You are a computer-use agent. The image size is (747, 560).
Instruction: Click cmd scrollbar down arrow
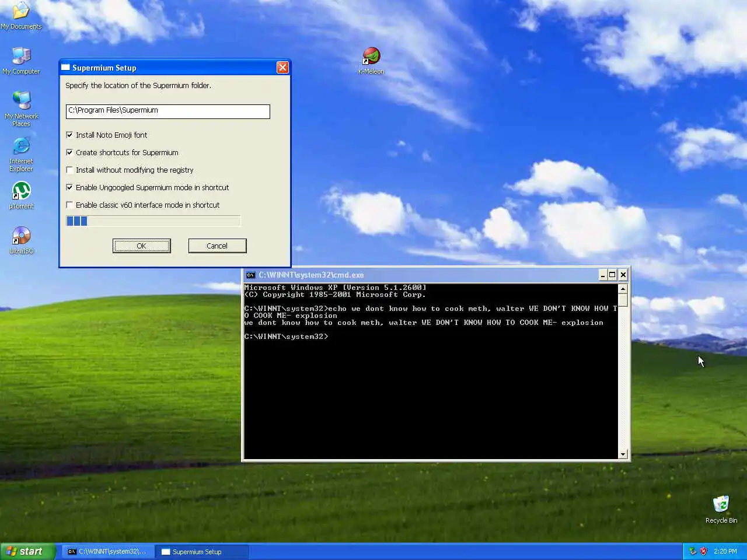click(623, 454)
